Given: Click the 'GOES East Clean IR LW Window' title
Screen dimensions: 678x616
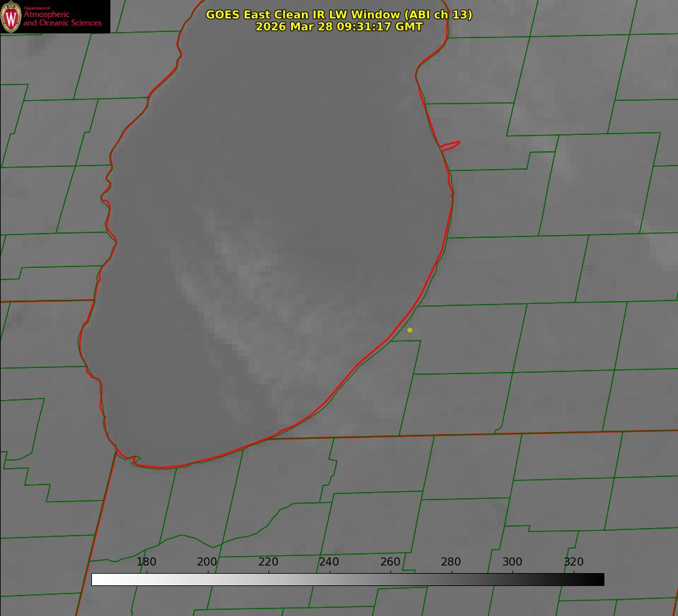Looking at the screenshot, I should [302, 14].
